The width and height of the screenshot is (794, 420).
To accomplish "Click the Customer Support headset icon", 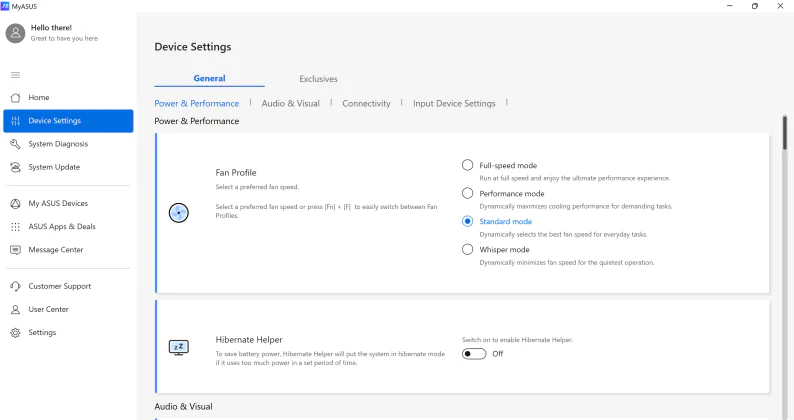I will click(x=16, y=286).
